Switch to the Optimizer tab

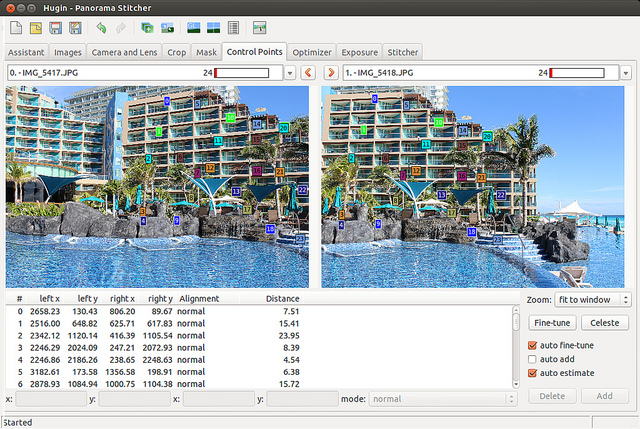coord(312,52)
